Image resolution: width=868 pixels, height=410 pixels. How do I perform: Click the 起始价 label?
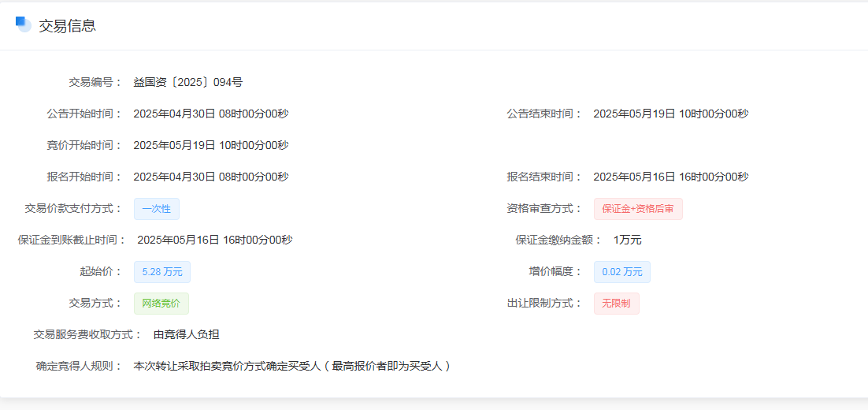102,272
